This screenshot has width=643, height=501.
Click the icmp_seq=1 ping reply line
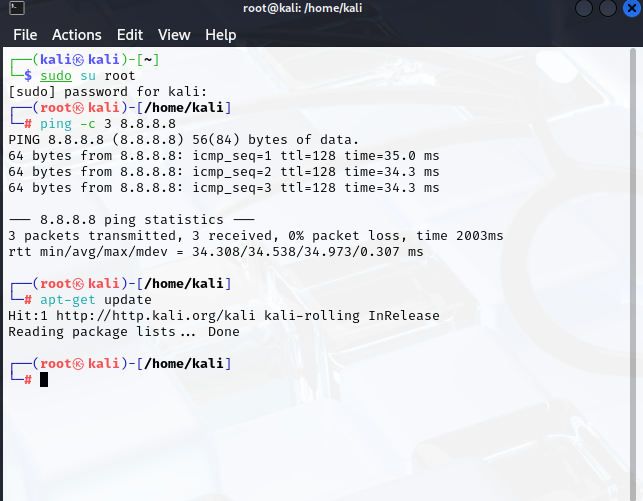(x=223, y=156)
